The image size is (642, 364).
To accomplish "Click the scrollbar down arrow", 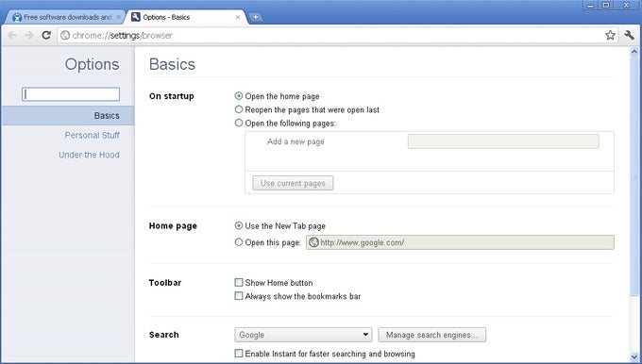I will pyautogui.click(x=634, y=357).
